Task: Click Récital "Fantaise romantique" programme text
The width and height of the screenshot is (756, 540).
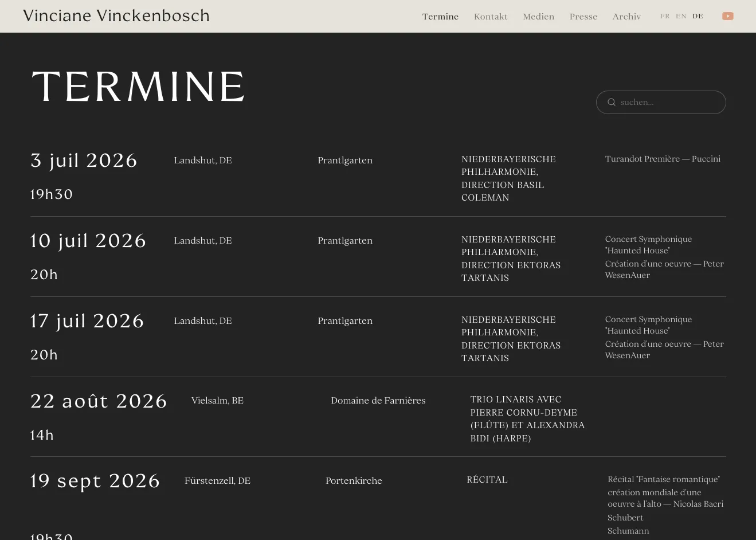Action: pyautogui.click(x=663, y=479)
